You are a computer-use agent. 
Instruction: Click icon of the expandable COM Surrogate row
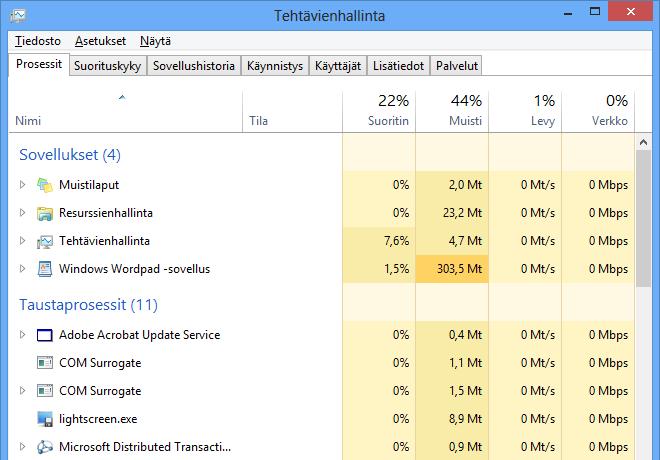pyautogui.click(x=45, y=391)
